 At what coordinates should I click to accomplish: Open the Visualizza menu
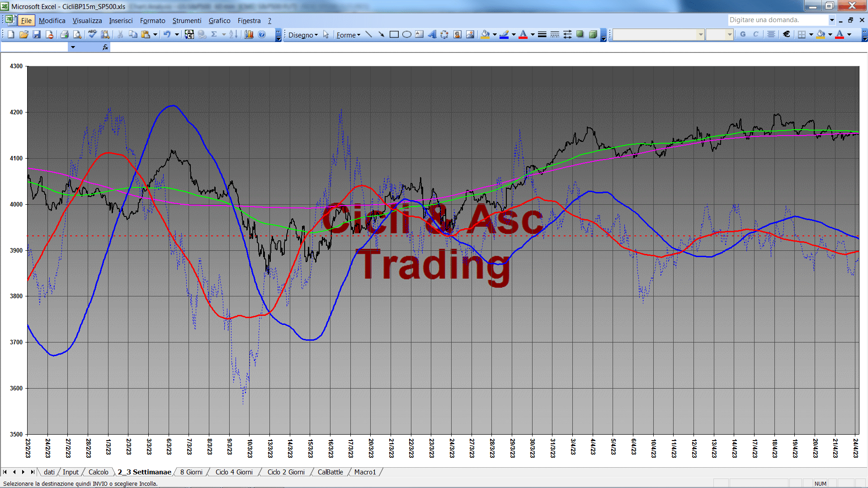click(x=87, y=20)
